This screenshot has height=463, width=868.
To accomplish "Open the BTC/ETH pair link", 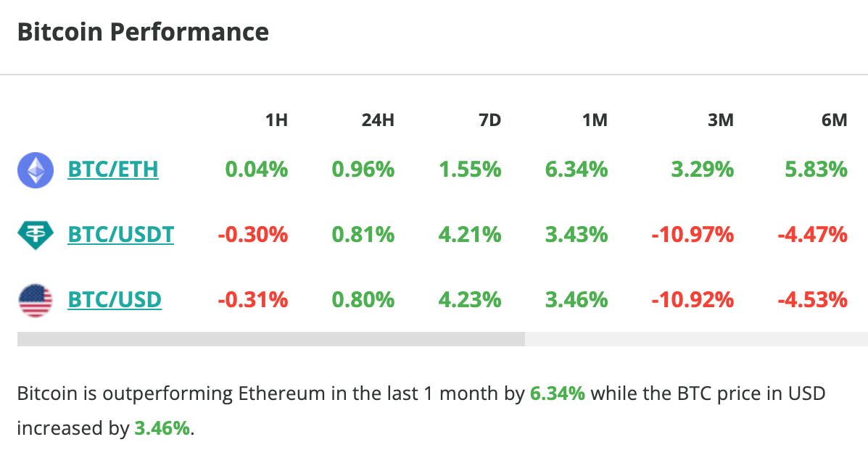I will click(x=113, y=170).
